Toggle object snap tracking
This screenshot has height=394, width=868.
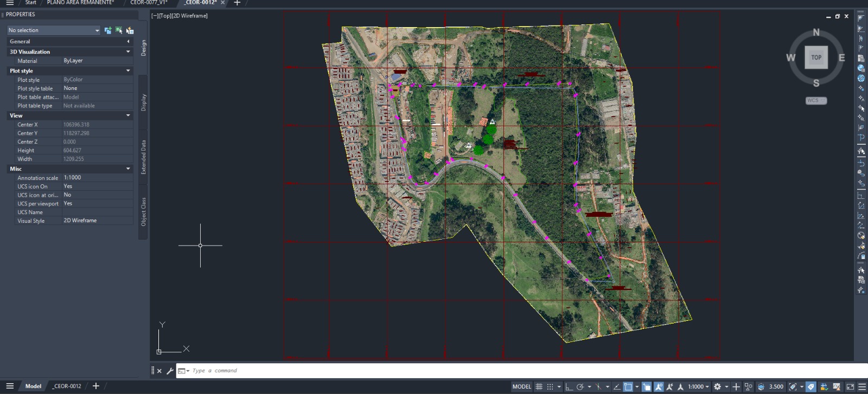tap(617, 386)
